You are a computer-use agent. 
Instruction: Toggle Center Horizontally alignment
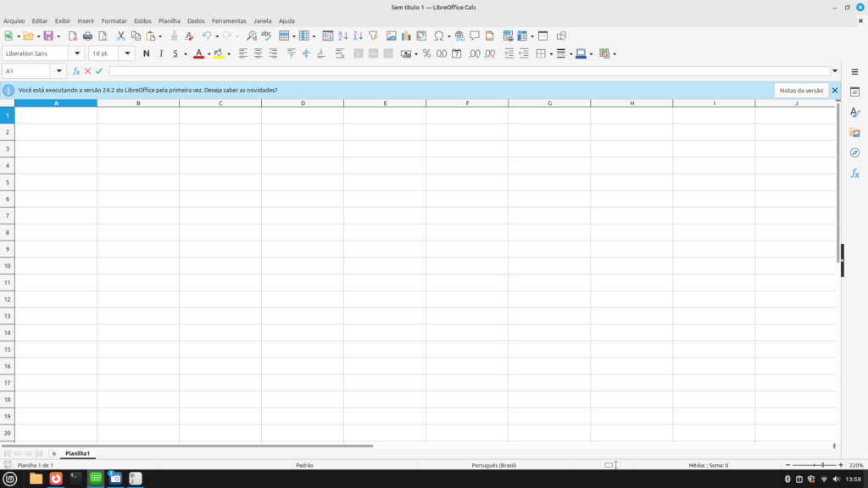click(258, 53)
